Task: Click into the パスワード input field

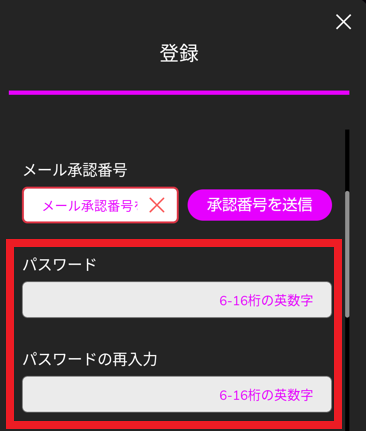Action: pos(177,300)
